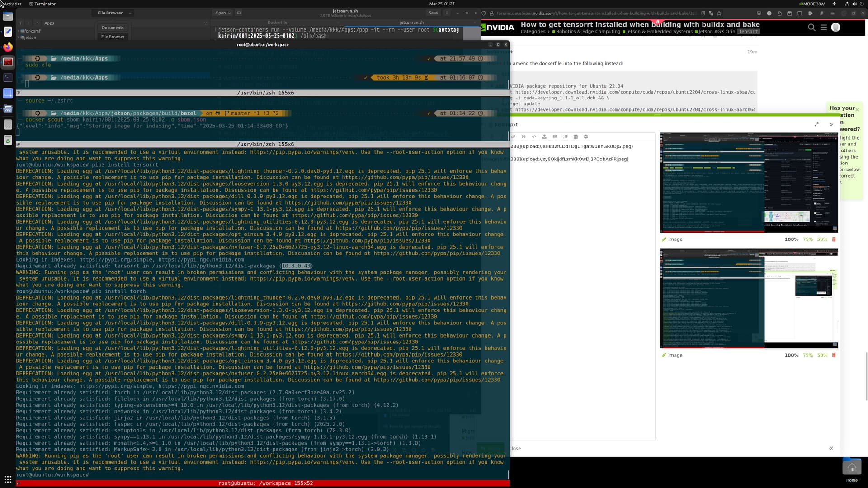This screenshot has height=488, width=868.
Task: Delete the first image with trash icon
Action: [834, 239]
